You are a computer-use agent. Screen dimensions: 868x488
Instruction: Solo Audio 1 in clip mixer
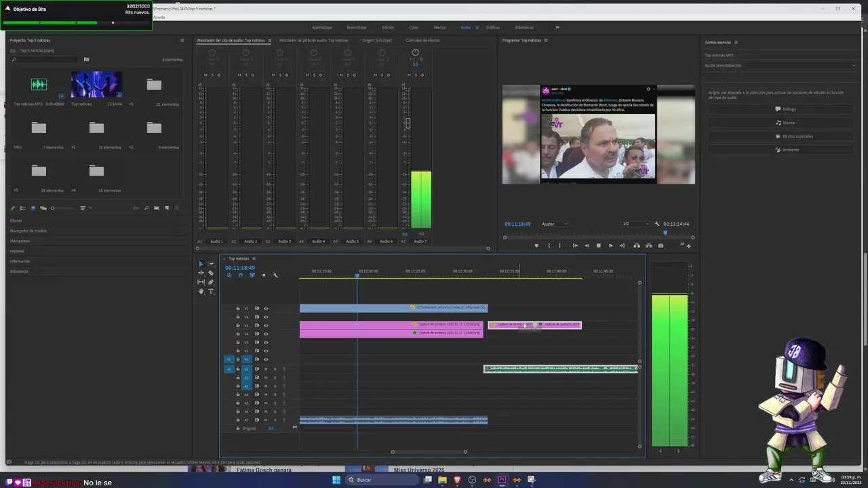tap(212, 75)
